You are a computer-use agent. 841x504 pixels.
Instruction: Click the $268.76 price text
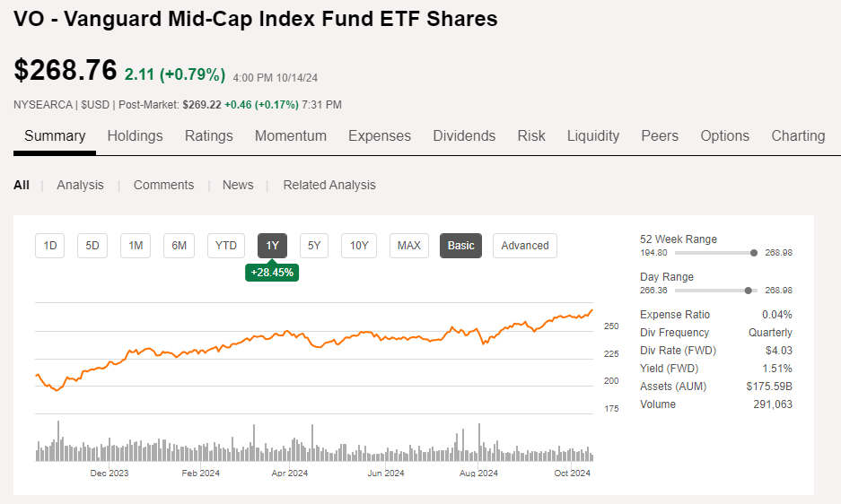66,70
